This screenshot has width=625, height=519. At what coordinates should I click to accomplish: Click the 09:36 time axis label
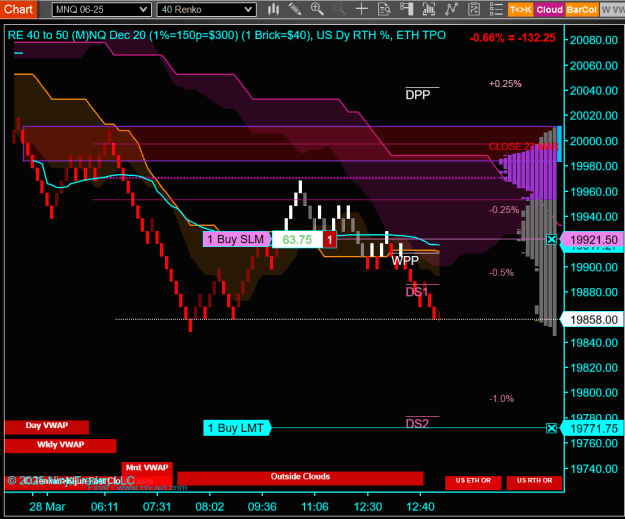(262, 507)
